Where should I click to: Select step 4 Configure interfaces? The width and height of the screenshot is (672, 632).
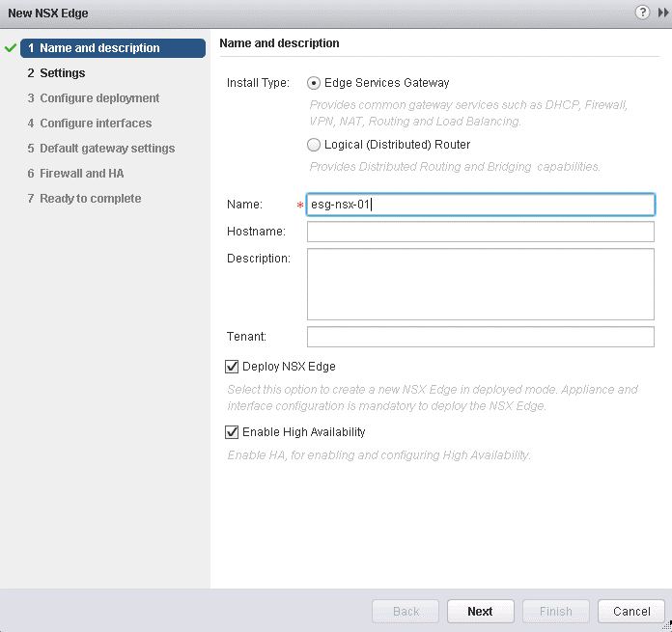click(x=95, y=124)
